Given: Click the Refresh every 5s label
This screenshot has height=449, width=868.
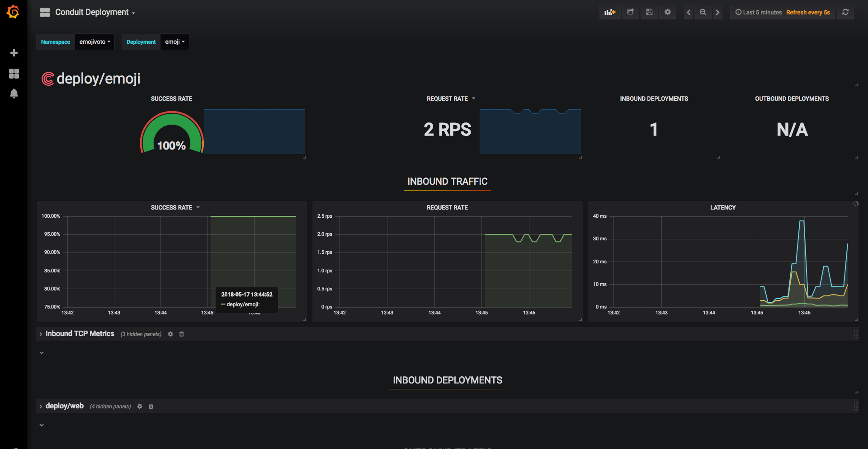Looking at the screenshot, I should (808, 12).
